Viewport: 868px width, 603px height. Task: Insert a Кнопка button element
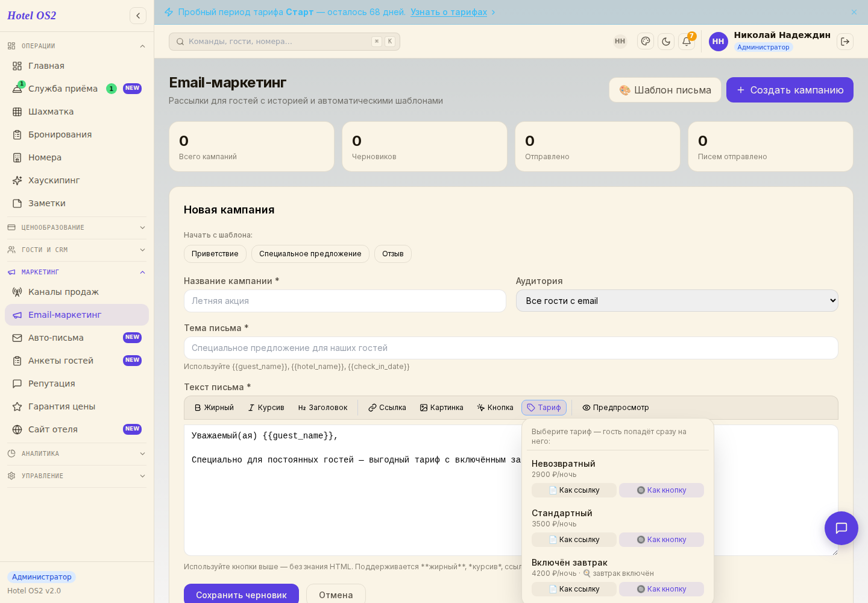pos(495,408)
